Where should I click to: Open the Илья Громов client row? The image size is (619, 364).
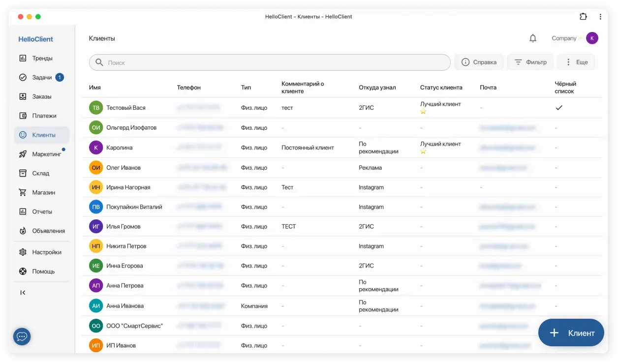[123, 227]
